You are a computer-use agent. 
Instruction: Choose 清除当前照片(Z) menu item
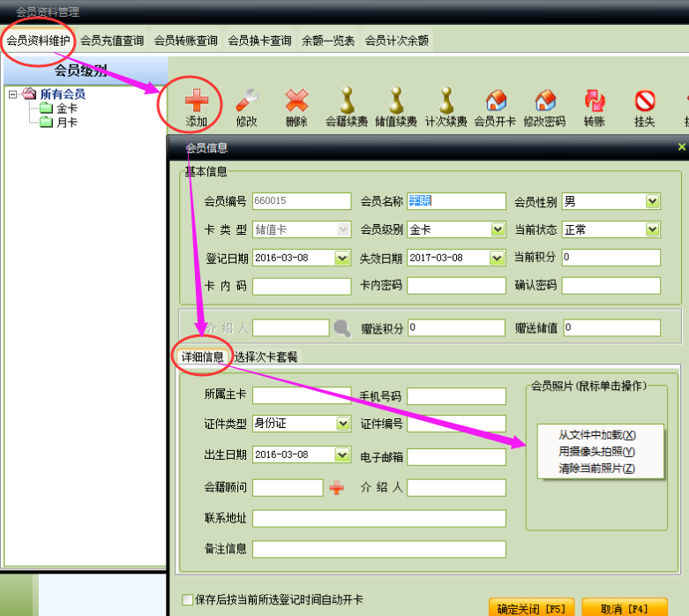(x=596, y=469)
